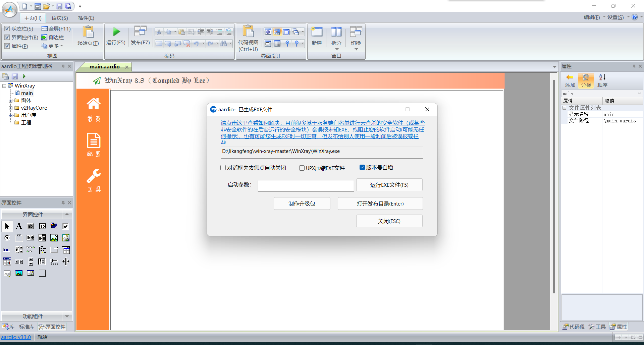Switch to the 代码段 bottom tab
The image size is (644, 345).
[x=574, y=327]
